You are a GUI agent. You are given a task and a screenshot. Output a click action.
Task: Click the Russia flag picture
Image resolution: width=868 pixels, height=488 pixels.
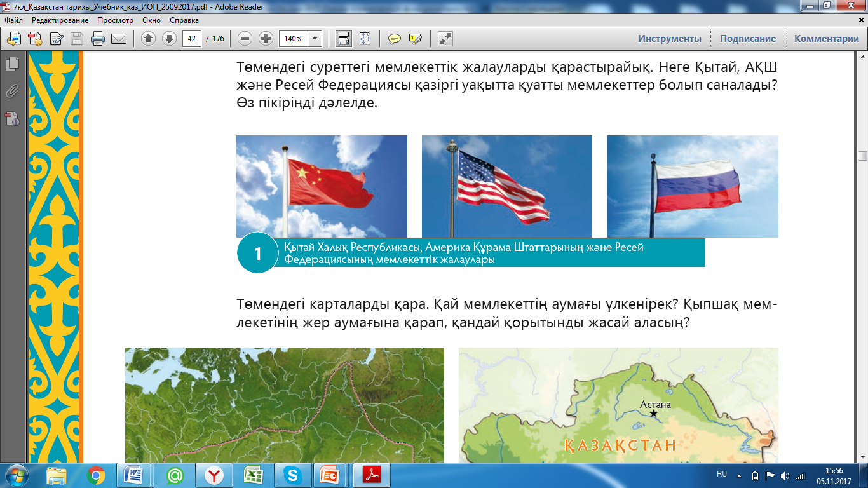click(x=693, y=186)
